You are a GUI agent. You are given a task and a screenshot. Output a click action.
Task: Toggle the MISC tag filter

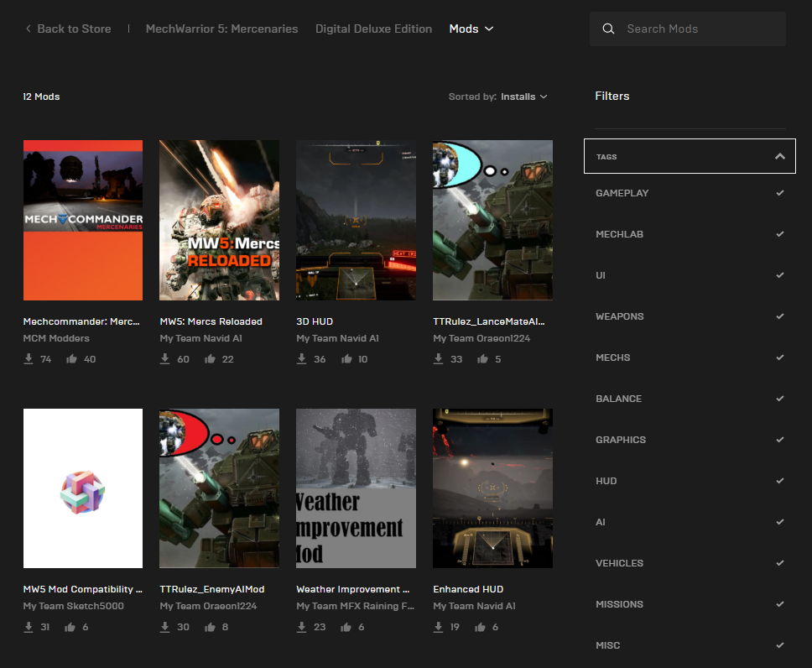click(x=690, y=645)
